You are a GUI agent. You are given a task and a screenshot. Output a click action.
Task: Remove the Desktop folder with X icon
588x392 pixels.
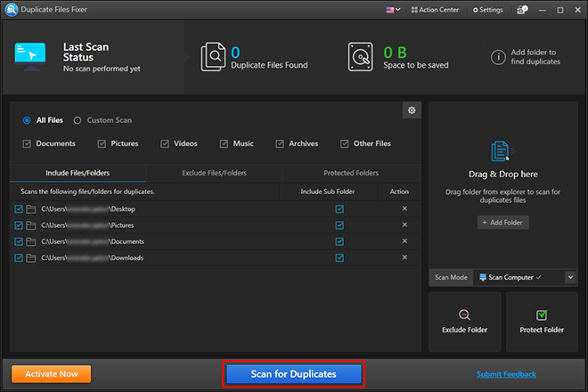click(404, 209)
